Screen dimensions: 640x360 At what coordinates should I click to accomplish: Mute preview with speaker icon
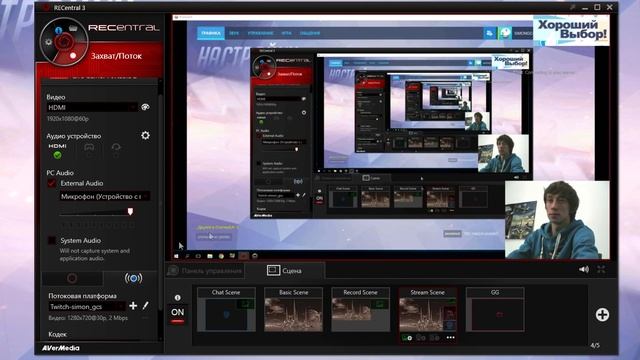point(584,269)
